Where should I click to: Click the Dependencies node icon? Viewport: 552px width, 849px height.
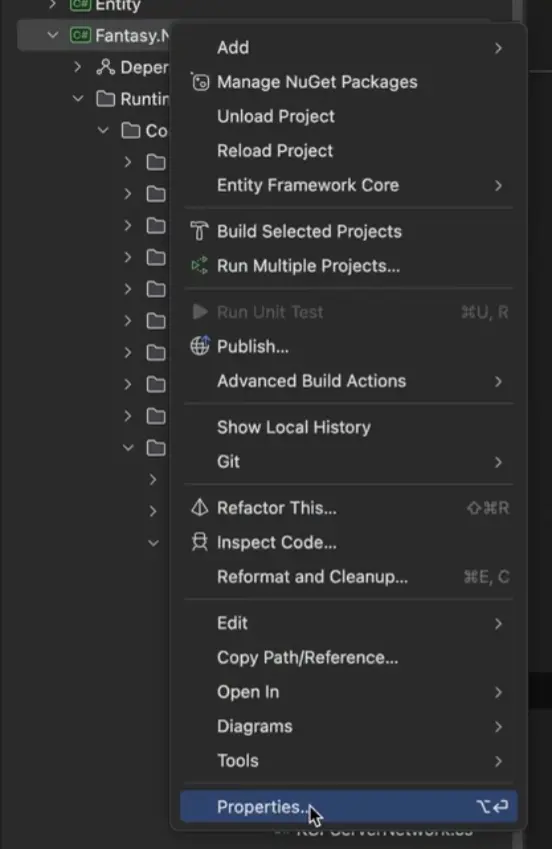click(105, 67)
